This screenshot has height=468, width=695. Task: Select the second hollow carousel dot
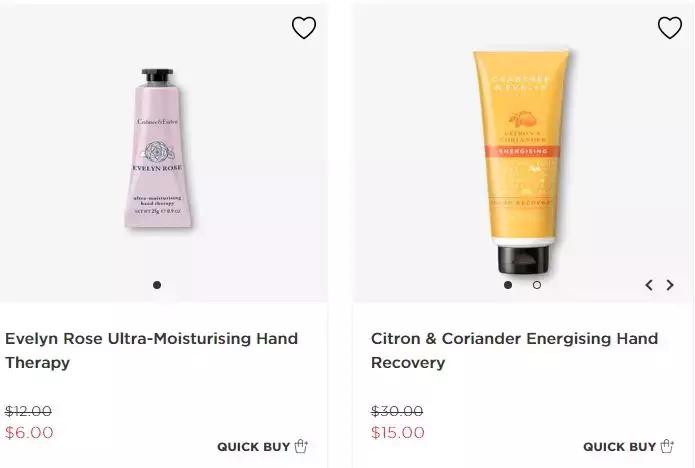(x=537, y=285)
